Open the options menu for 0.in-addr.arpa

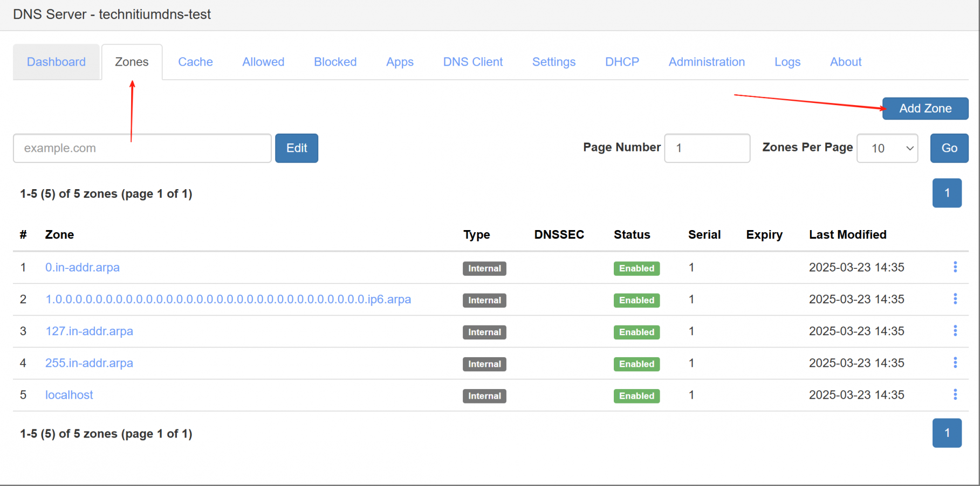point(955,267)
